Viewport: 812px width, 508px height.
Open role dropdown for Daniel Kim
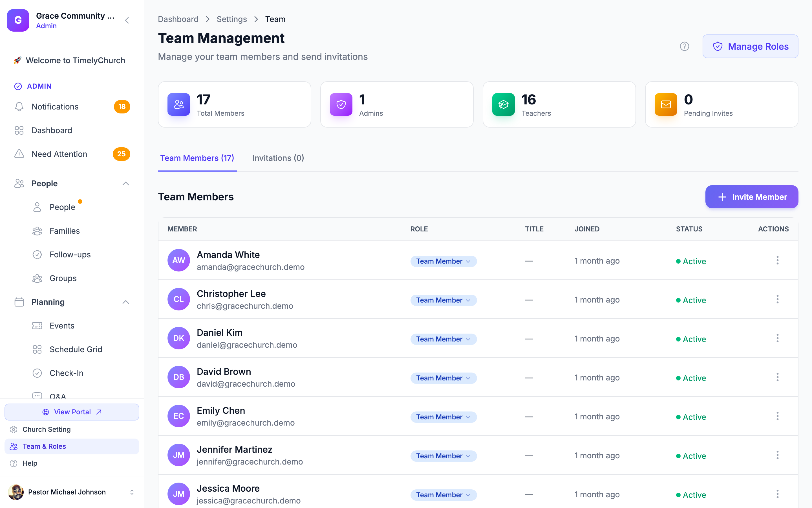(x=443, y=339)
